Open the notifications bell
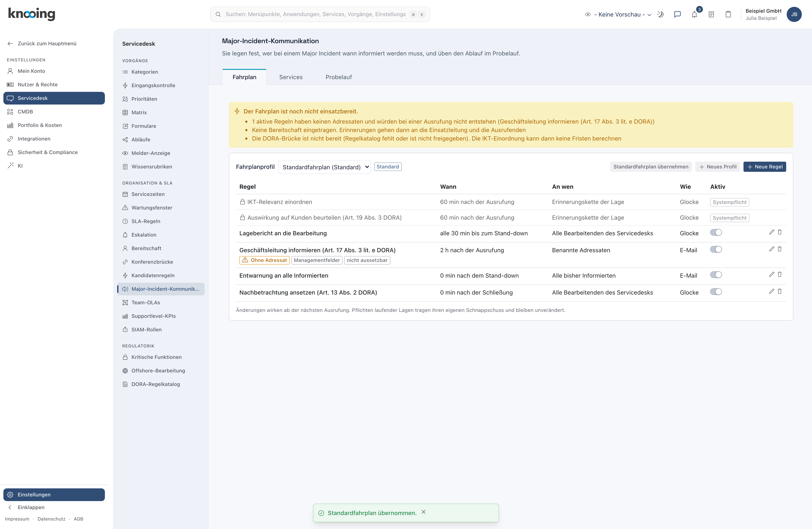Image resolution: width=812 pixels, height=529 pixels. 694,14
